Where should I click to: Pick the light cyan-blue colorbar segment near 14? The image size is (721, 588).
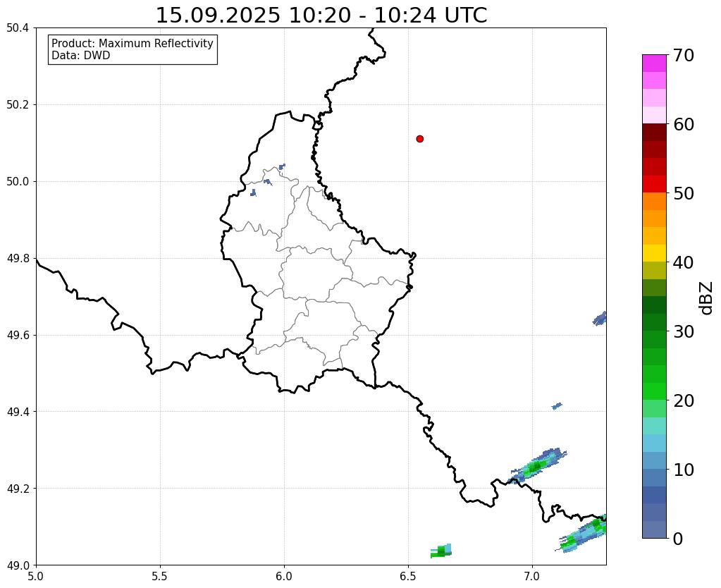[654, 443]
